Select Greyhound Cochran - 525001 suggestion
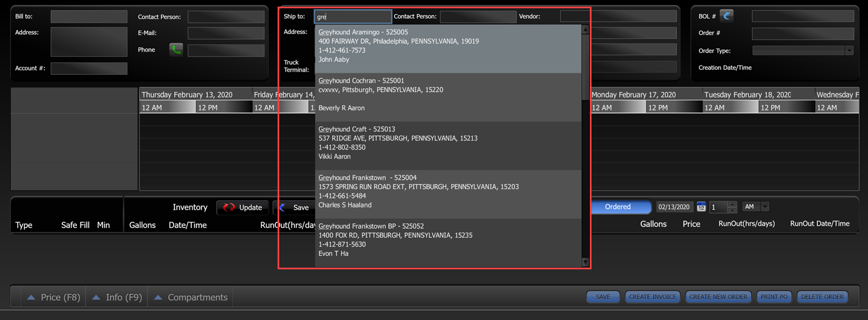The image size is (868, 320). [x=448, y=97]
